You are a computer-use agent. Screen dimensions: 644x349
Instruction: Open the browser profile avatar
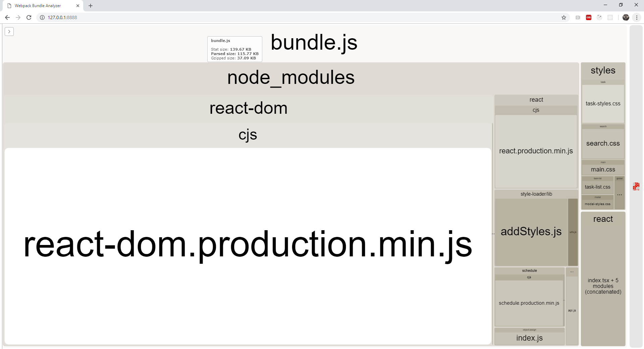tap(626, 17)
